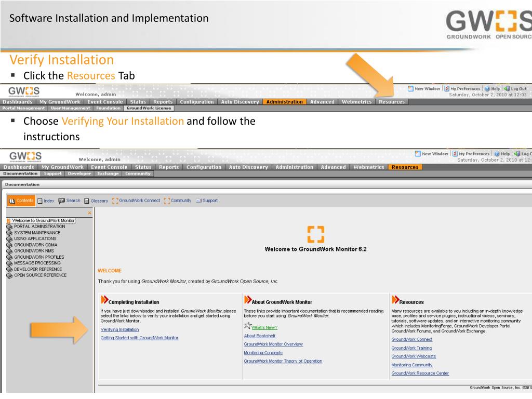The width and height of the screenshot is (532, 399).
Task: Open Community in the Documentation toolbar
Action: [178, 201]
